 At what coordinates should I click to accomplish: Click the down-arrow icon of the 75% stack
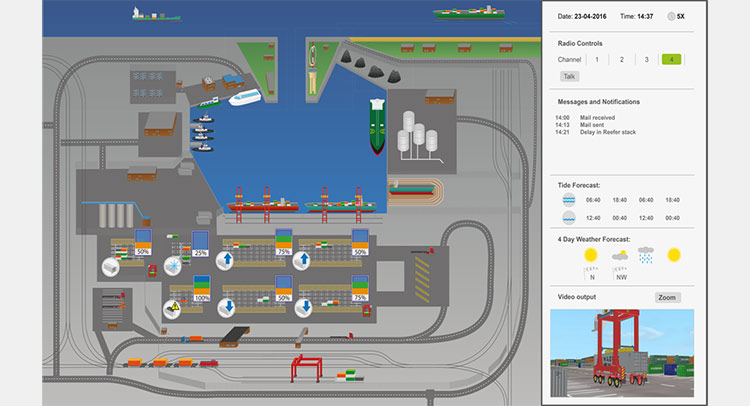[x=304, y=308]
